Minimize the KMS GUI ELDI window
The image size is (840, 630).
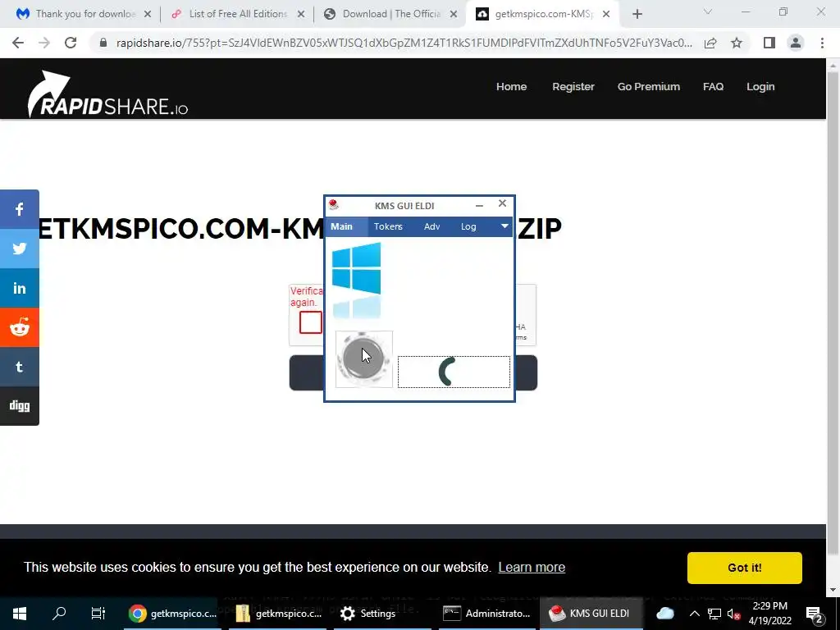479,205
